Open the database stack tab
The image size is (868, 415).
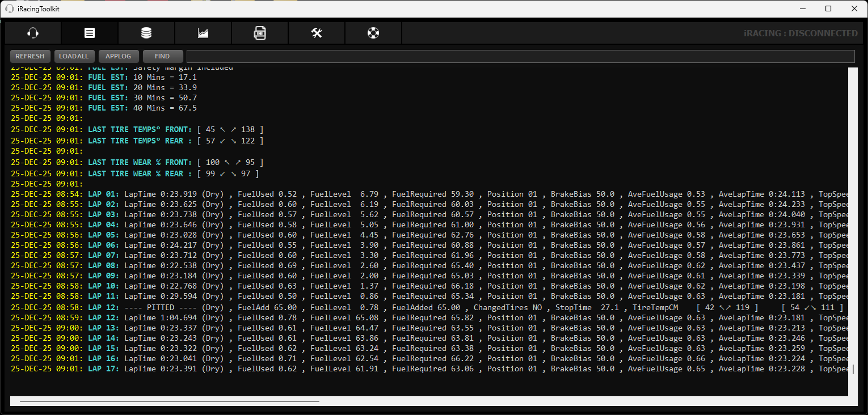146,33
